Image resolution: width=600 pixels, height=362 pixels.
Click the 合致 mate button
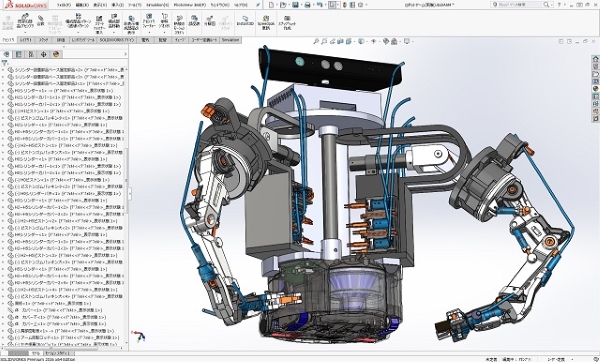point(41,21)
